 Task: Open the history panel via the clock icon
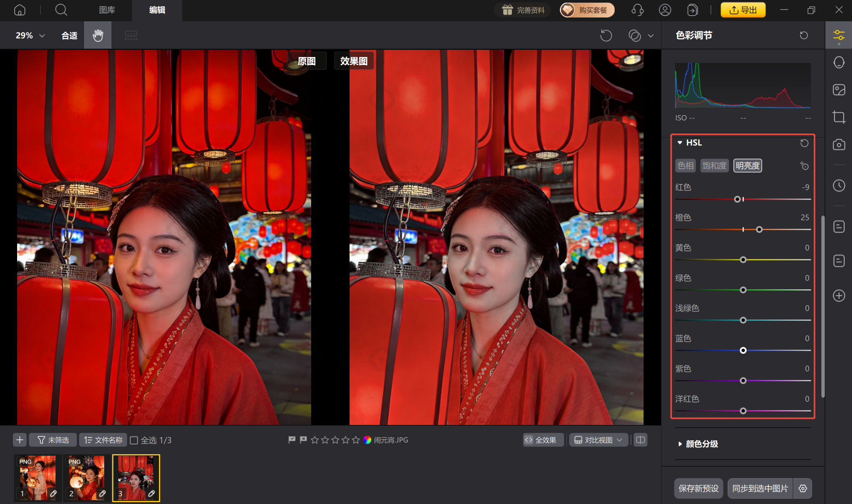(x=839, y=185)
